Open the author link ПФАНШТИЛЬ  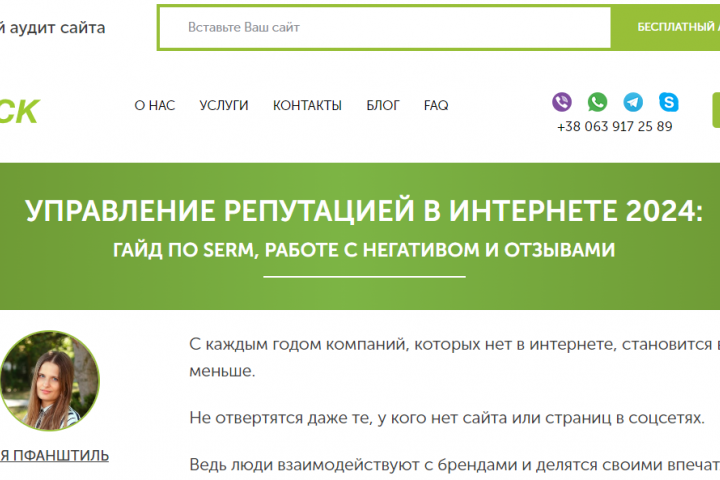[x=54, y=456]
